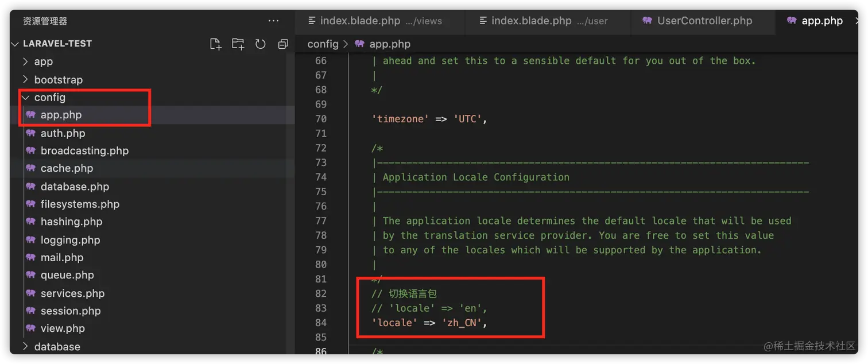Open queue.php in the file tree

[x=67, y=275]
